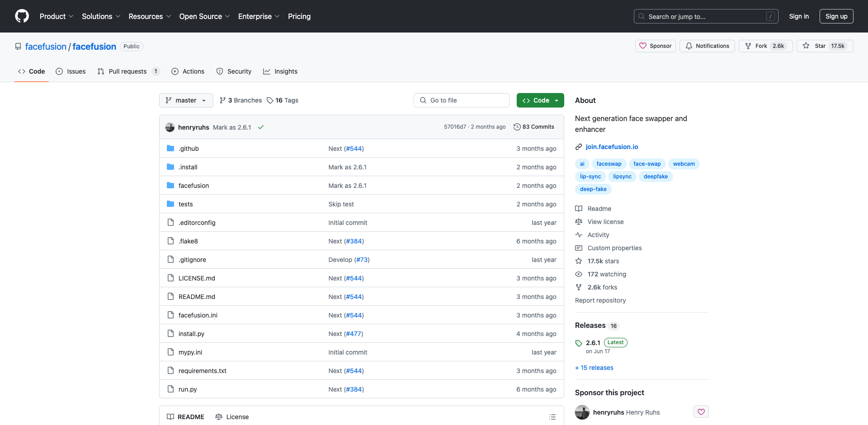This screenshot has height=425, width=868.
Task: Click Report repository
Action: [600, 300]
